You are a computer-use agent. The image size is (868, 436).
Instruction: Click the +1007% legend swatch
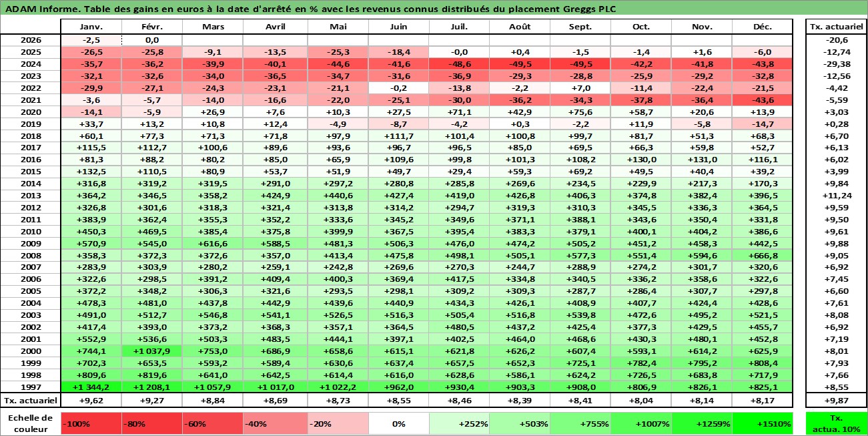tap(641, 423)
